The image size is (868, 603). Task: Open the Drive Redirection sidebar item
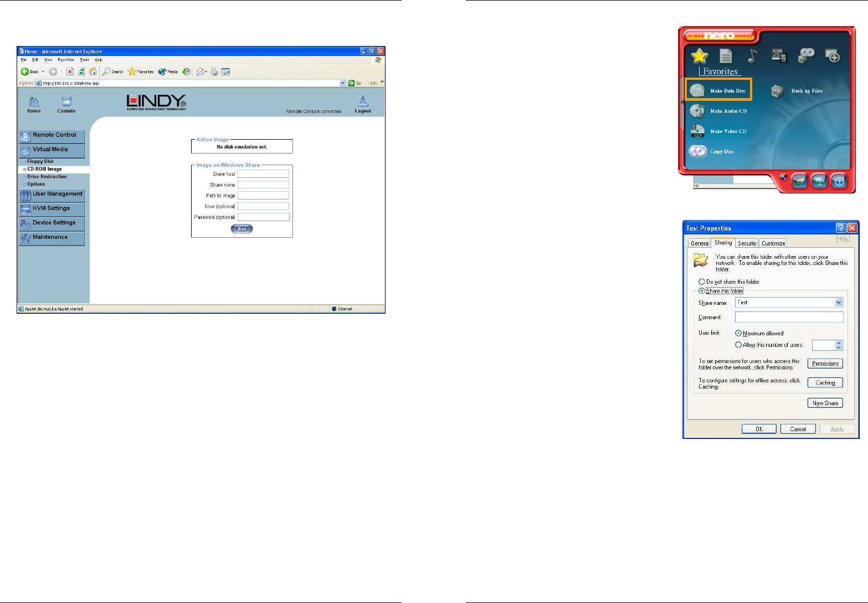(47, 177)
